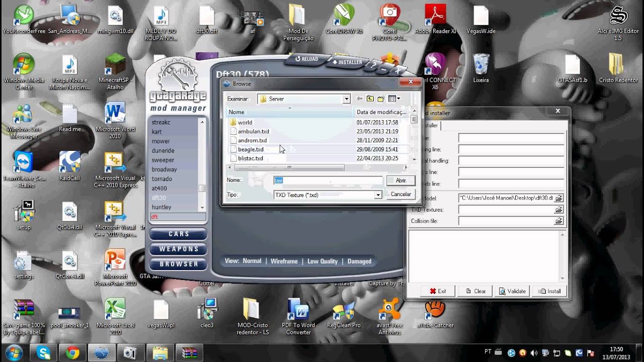Viewport: 644px width, 362px height.
Task: Open TeamViewer desktop shortcut
Action: point(24,170)
